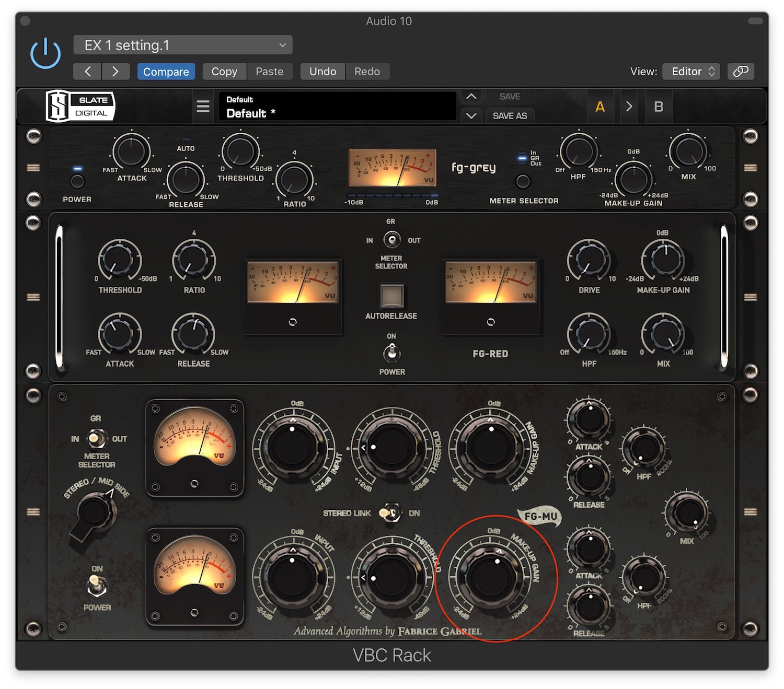Adjust the FG-MU top Threshold knob

pyautogui.click(x=391, y=448)
